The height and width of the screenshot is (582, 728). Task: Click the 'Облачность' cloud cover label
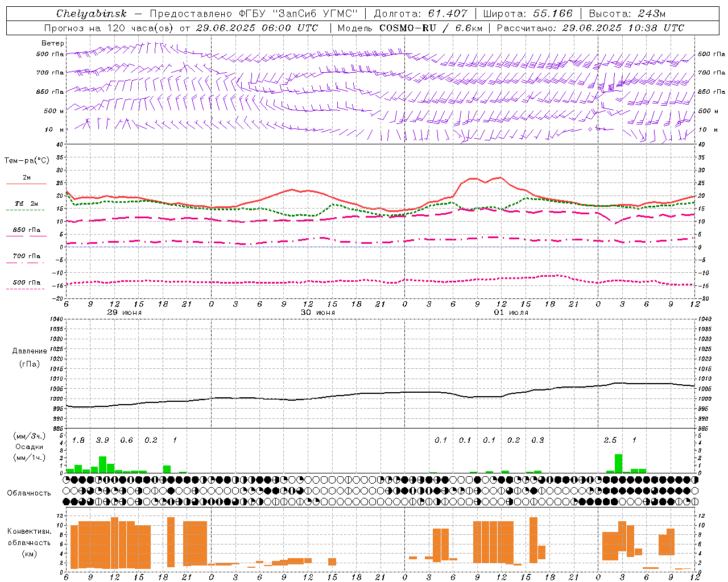point(29,493)
